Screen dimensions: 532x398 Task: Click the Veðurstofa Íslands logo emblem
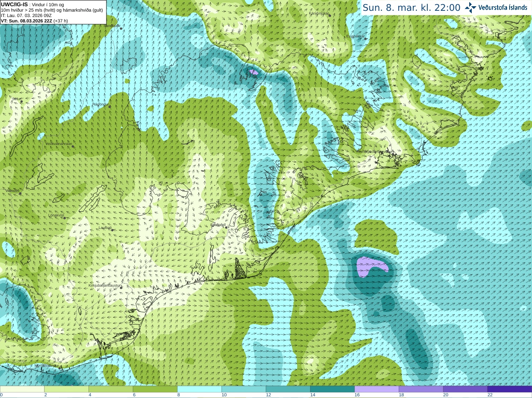(x=470, y=7)
